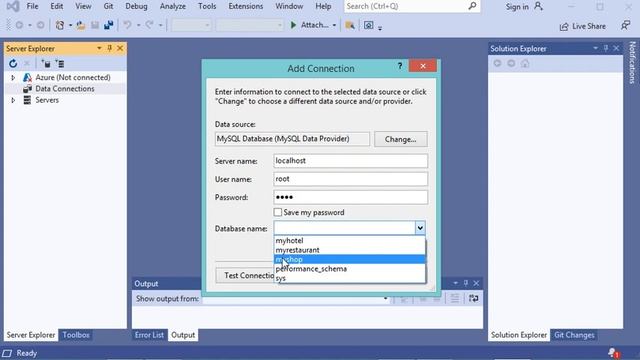Click the Solution Explorer Home icon
Viewport: 640px width, 360px height.
(525, 64)
